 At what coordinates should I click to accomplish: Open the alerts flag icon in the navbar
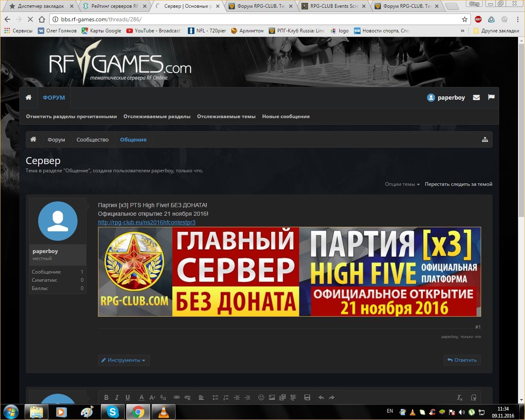click(491, 97)
